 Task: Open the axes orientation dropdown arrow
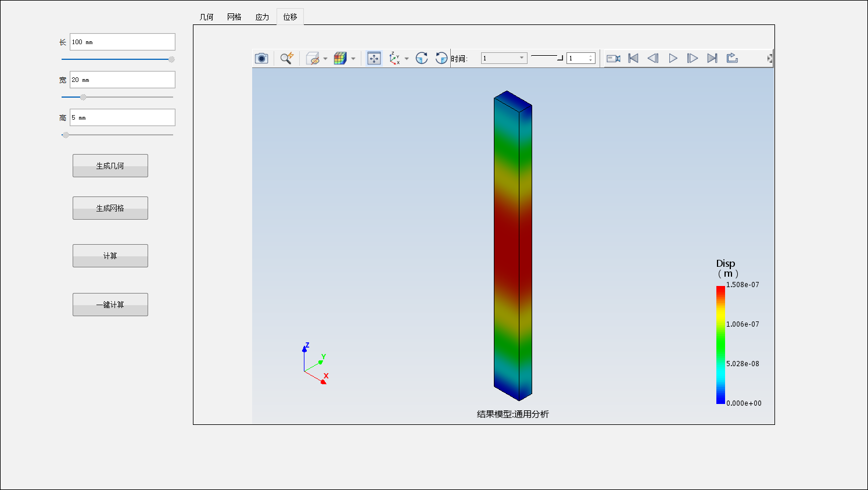(x=407, y=58)
